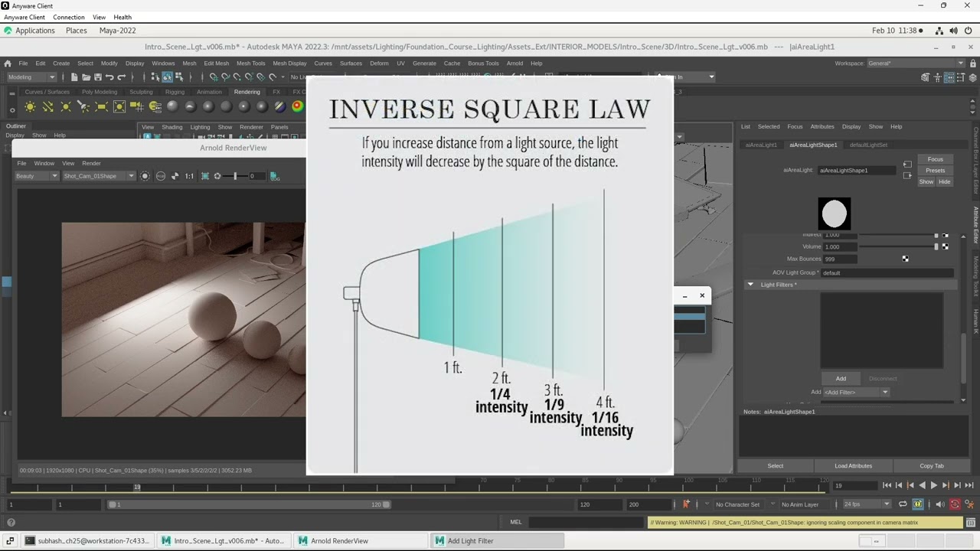Switch to the Sculpting shelf tab
The image size is (980, 551).
tap(141, 92)
